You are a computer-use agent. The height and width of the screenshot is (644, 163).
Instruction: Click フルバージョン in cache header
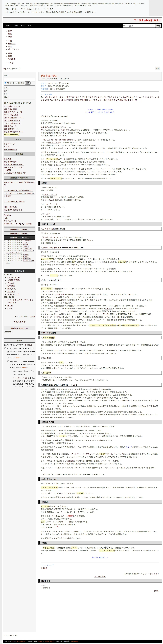11,9
